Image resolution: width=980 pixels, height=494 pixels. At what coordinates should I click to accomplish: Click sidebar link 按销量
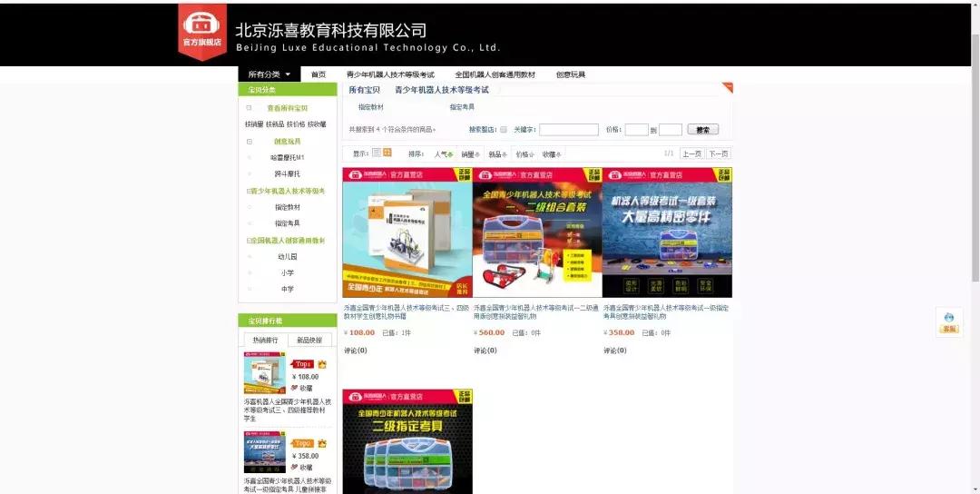point(254,124)
